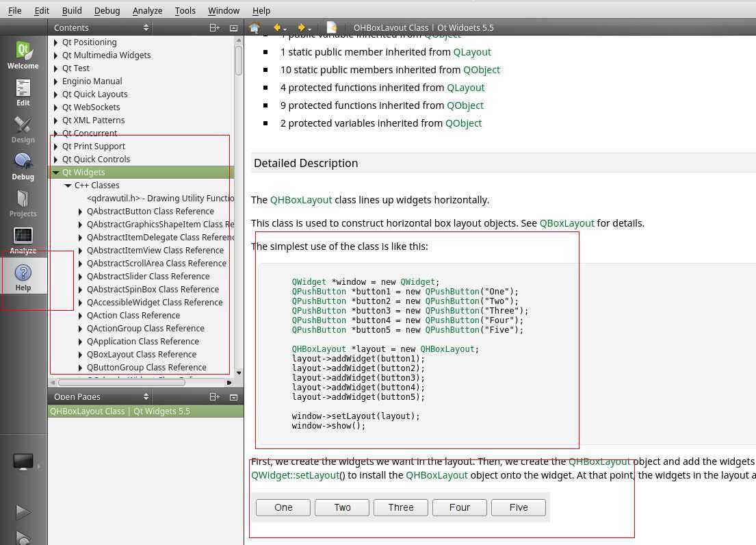Split the Contents sidebar panel
Viewport: 756px width, 545px height.
tap(215, 28)
